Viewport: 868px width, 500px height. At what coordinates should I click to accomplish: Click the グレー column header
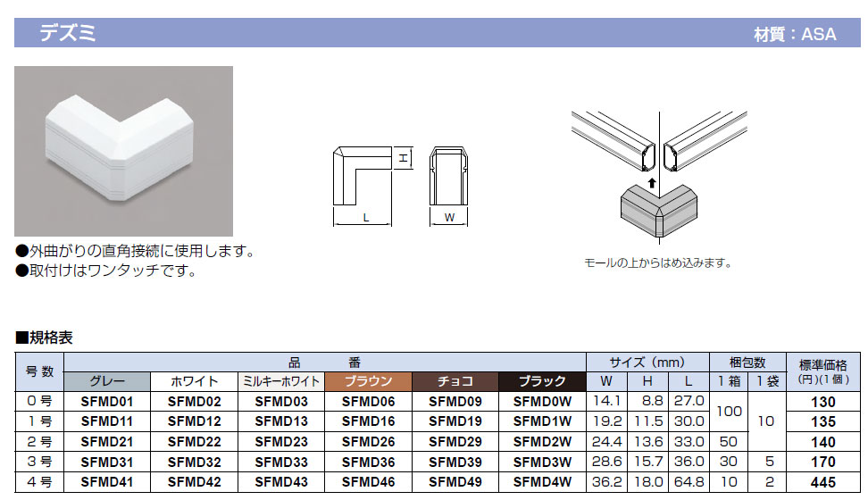(x=107, y=382)
